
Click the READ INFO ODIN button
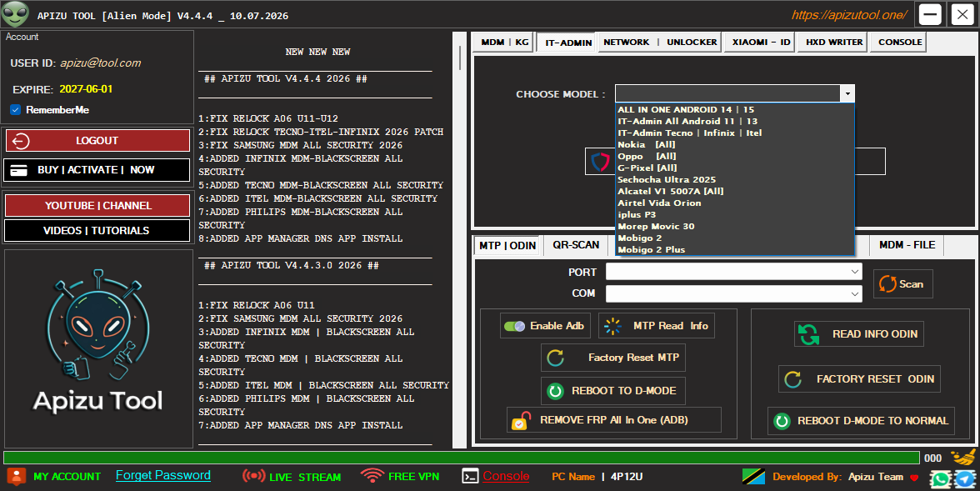(x=858, y=334)
